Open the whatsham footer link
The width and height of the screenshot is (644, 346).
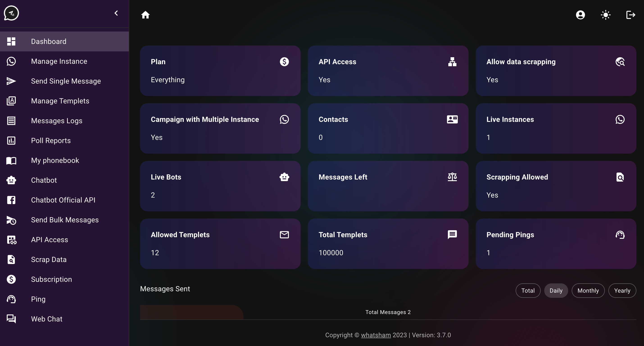tap(376, 335)
